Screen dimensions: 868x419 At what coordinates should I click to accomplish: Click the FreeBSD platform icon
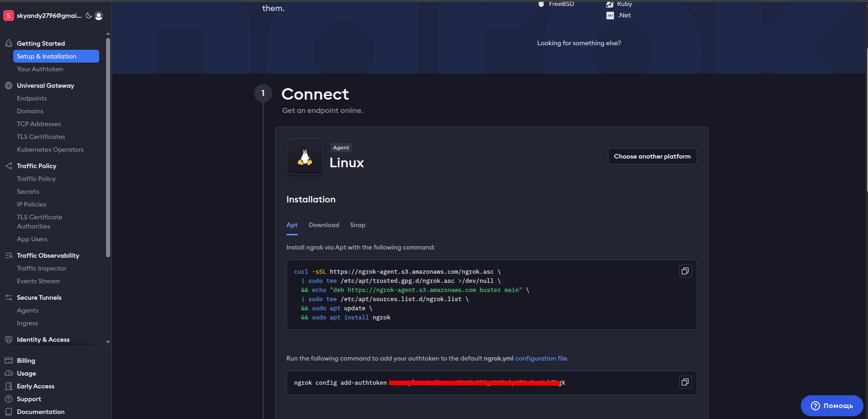(x=541, y=4)
